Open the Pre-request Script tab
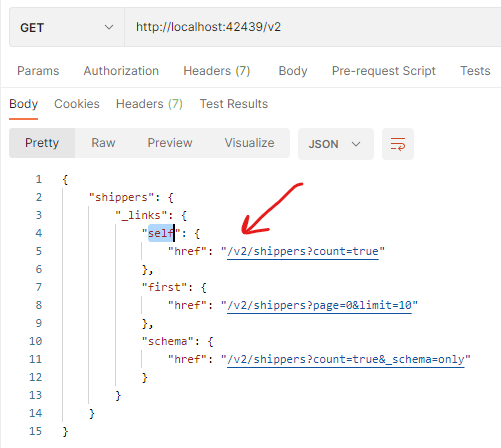The width and height of the screenshot is (501, 448). pyautogui.click(x=384, y=71)
